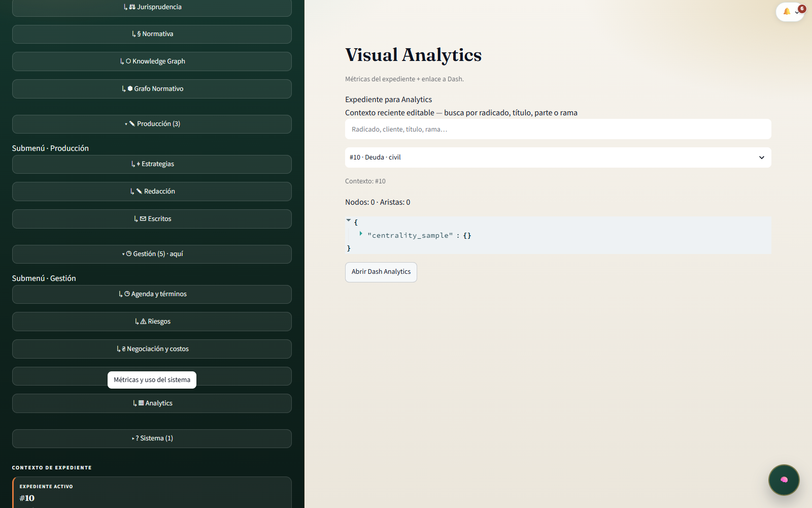Collapse the Gestión (5) group

click(152, 254)
